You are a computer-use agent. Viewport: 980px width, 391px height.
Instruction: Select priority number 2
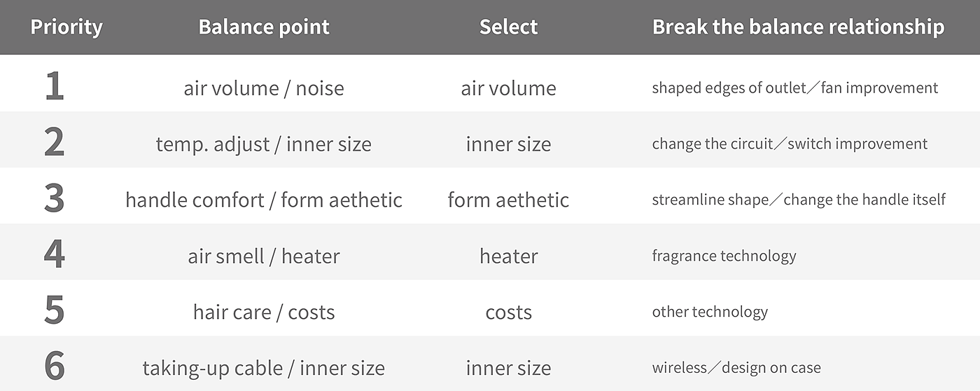coord(54,144)
